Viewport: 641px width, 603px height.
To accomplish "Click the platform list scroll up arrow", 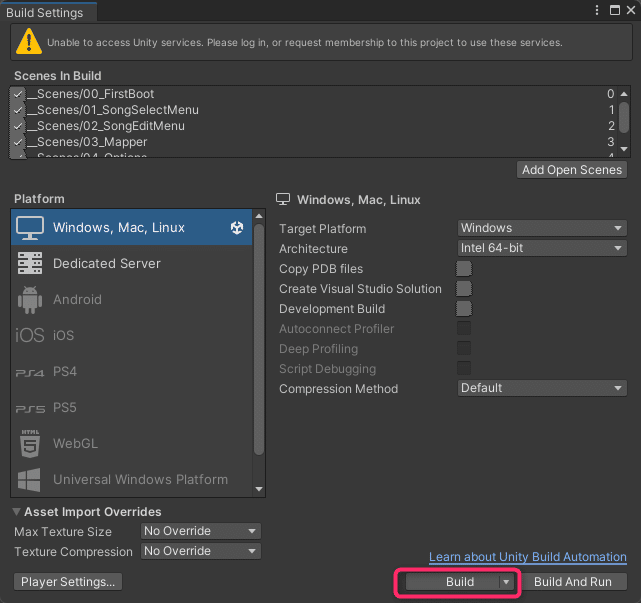I will pyautogui.click(x=259, y=216).
